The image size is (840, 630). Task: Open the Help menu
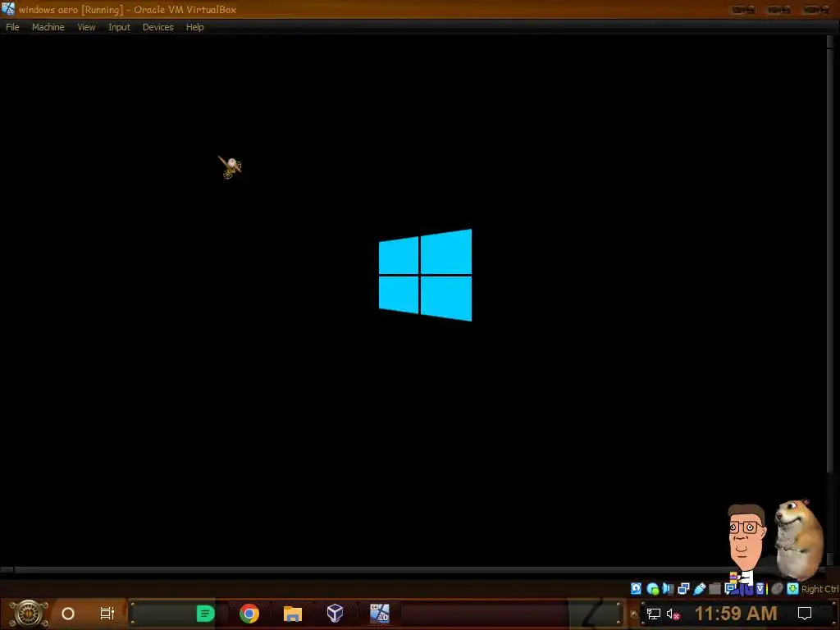pyautogui.click(x=195, y=27)
